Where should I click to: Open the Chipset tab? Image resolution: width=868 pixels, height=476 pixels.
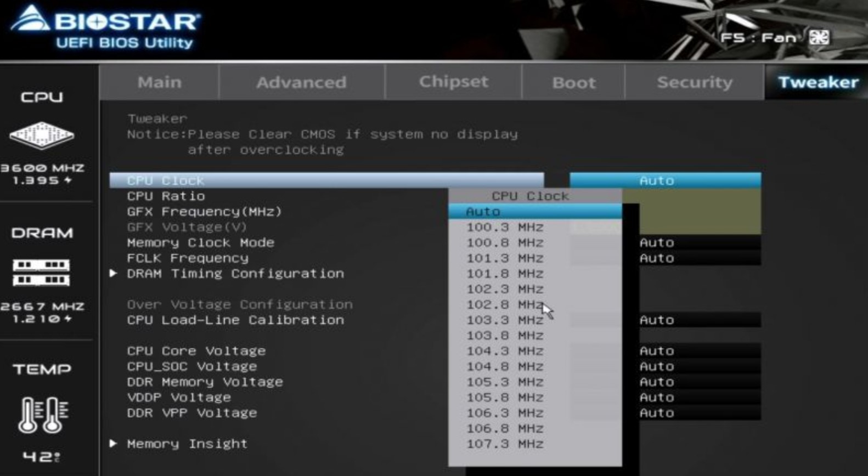coord(453,82)
